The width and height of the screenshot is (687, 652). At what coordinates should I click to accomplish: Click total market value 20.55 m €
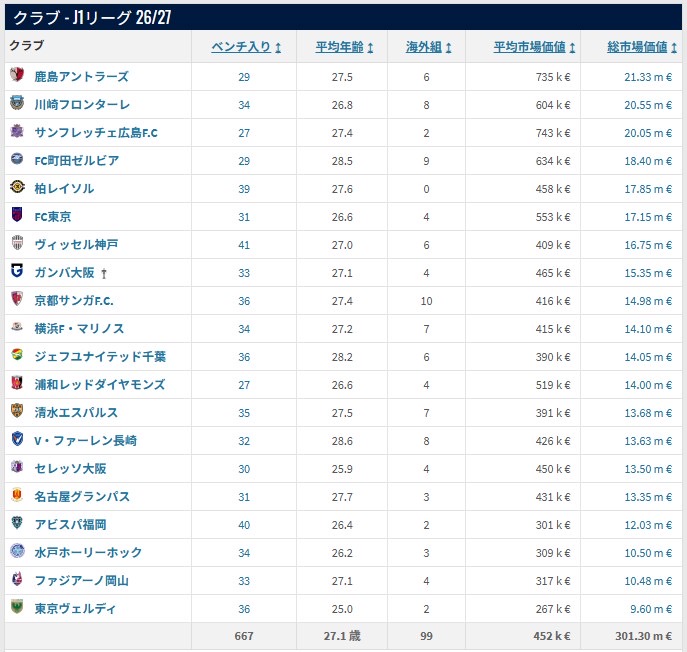(648, 106)
